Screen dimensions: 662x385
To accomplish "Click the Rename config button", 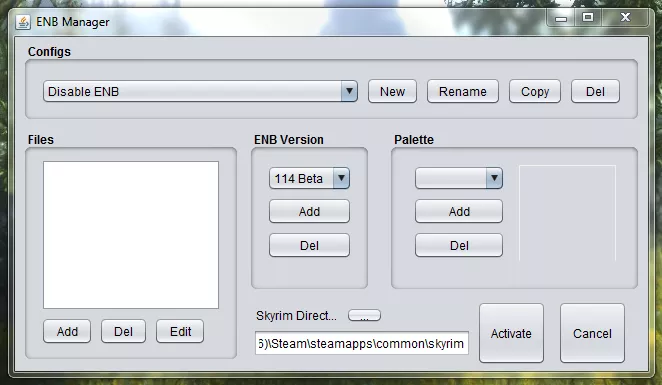I will pyautogui.click(x=463, y=91).
